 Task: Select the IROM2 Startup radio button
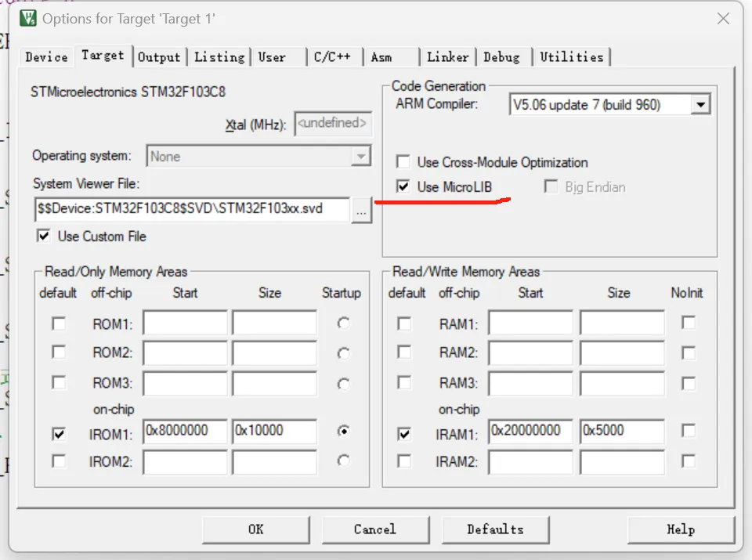[343, 461]
